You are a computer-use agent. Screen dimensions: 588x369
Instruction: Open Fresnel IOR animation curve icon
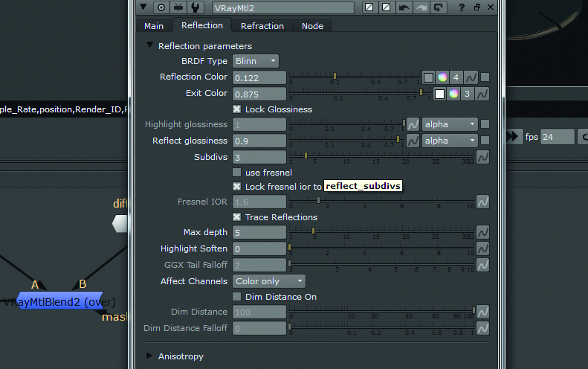[482, 202]
